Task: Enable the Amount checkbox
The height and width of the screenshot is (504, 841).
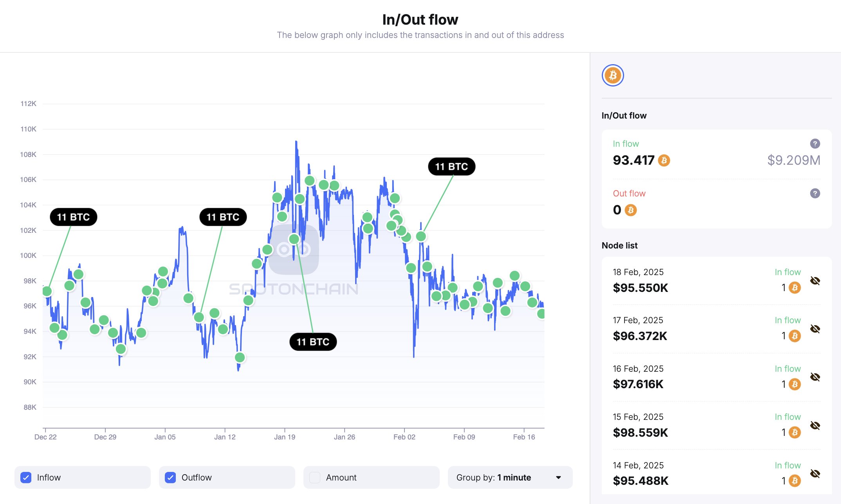Action: tap(315, 477)
